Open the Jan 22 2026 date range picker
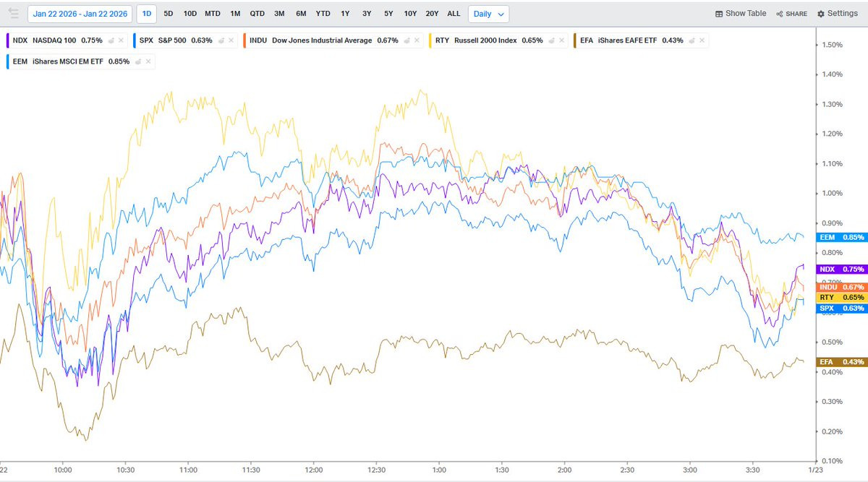The height and width of the screenshot is (482, 868). coord(80,14)
